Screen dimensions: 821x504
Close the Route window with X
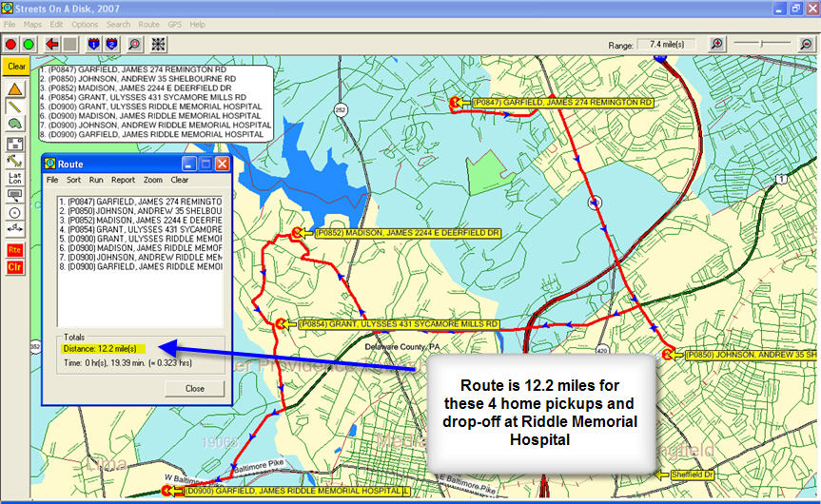click(223, 164)
